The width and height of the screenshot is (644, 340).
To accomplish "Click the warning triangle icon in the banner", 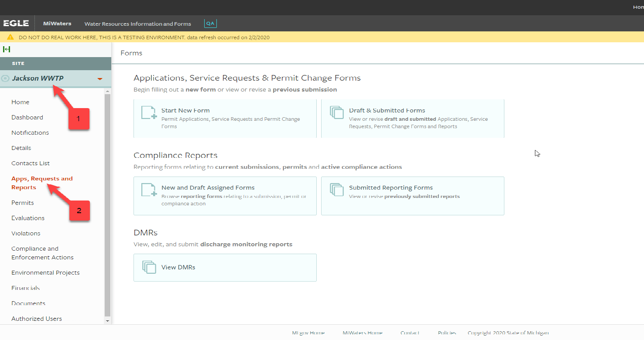I will coord(10,37).
